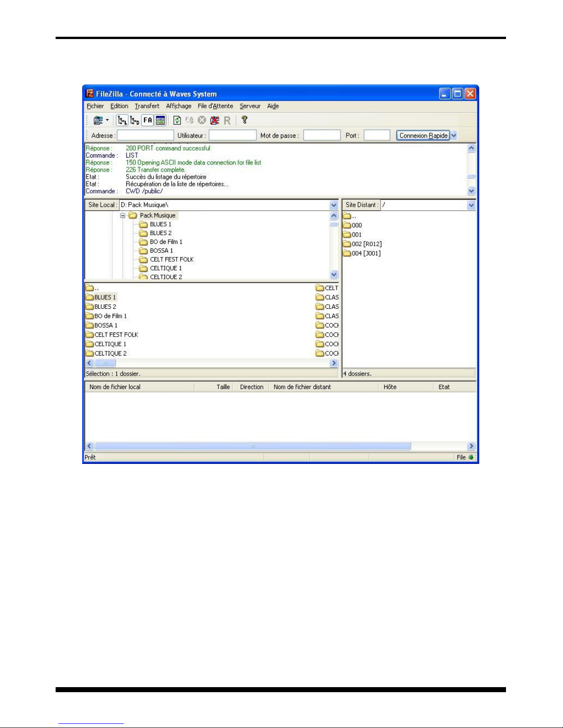563x728 pixels.
Task: Click the Adresse input field
Action: point(146,135)
